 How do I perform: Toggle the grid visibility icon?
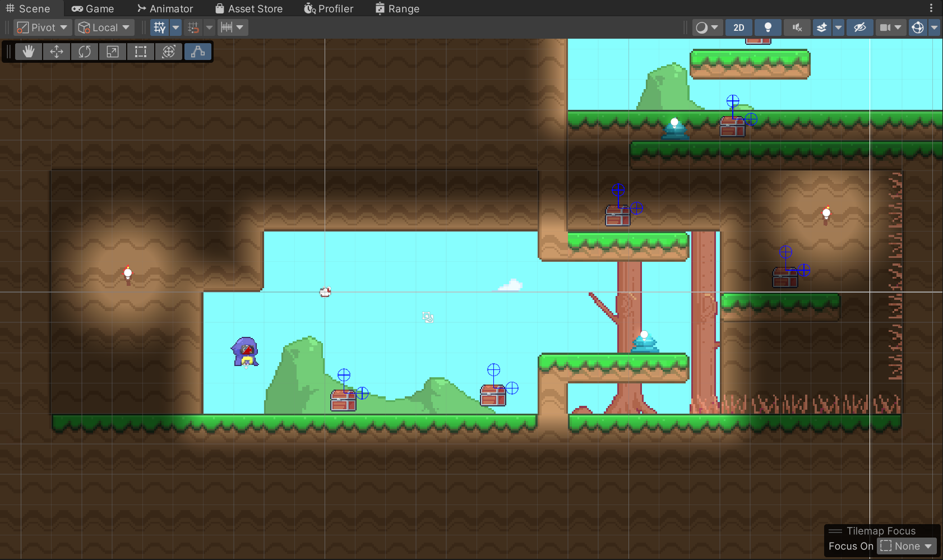[160, 27]
